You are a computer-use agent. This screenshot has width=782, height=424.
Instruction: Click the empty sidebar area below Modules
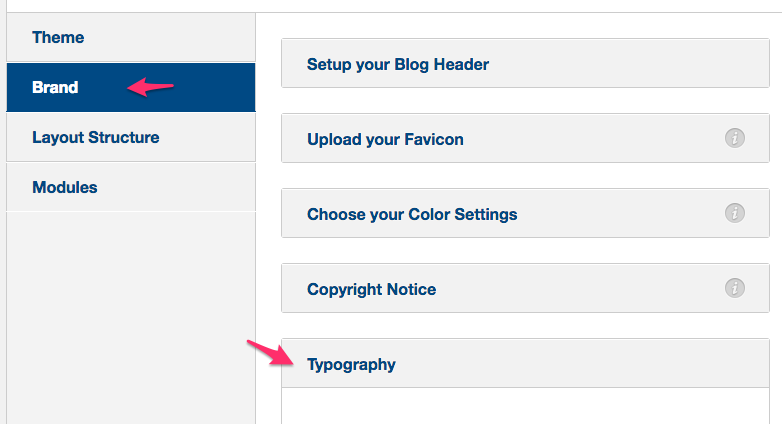(131, 318)
